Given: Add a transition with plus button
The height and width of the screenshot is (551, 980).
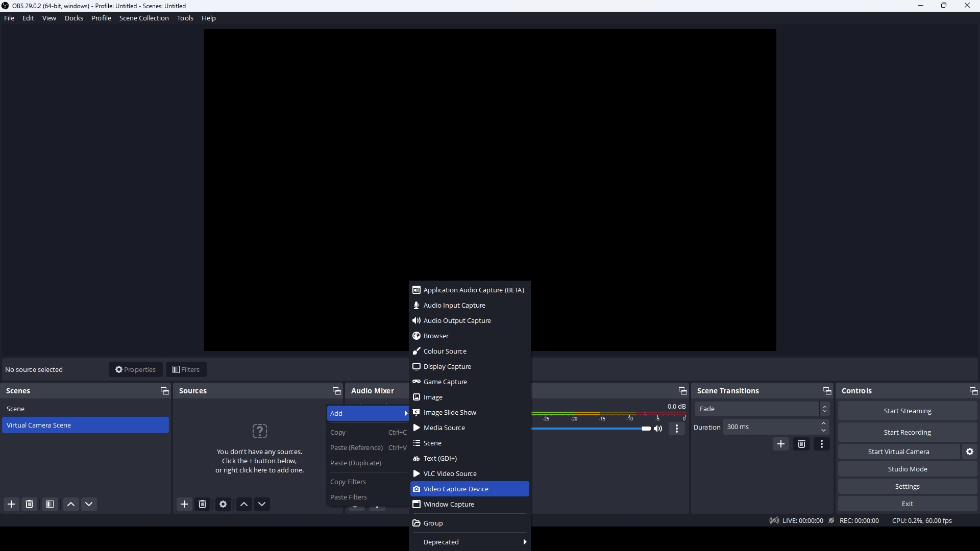Looking at the screenshot, I should tap(781, 444).
